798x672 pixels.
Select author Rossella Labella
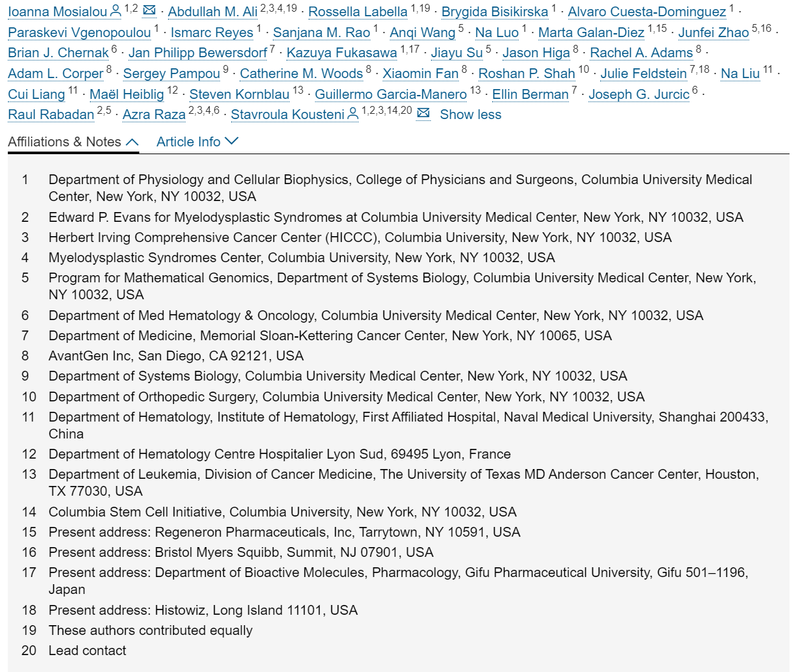357,12
